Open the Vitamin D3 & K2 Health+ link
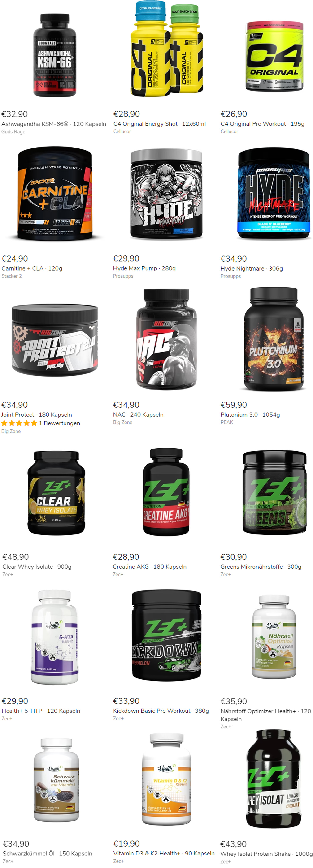This screenshot has height=868, width=313. tap(164, 853)
